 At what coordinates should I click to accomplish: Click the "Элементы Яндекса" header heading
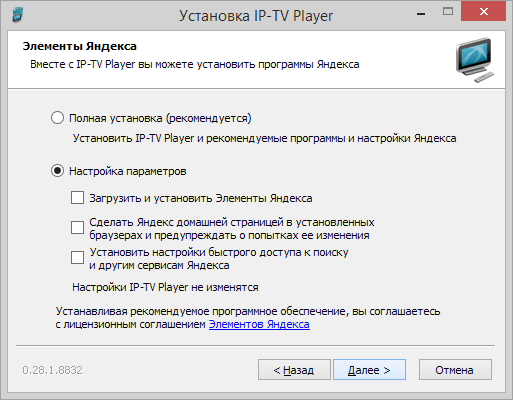click(x=80, y=46)
